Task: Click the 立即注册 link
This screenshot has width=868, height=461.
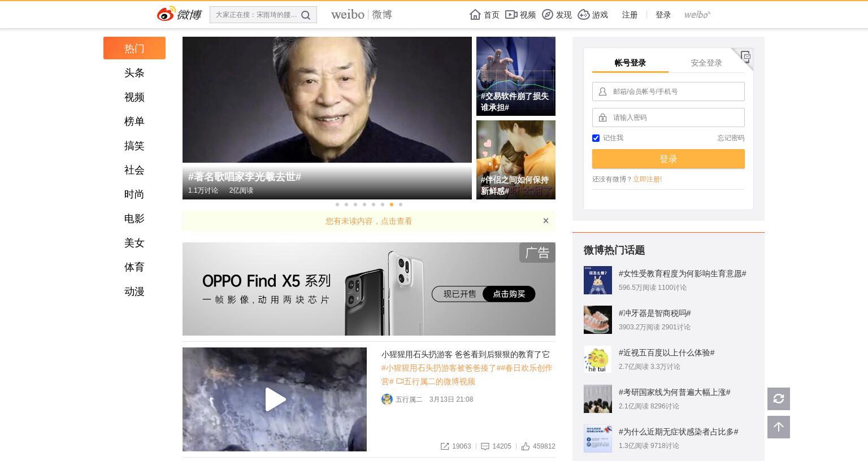Action: (x=647, y=179)
